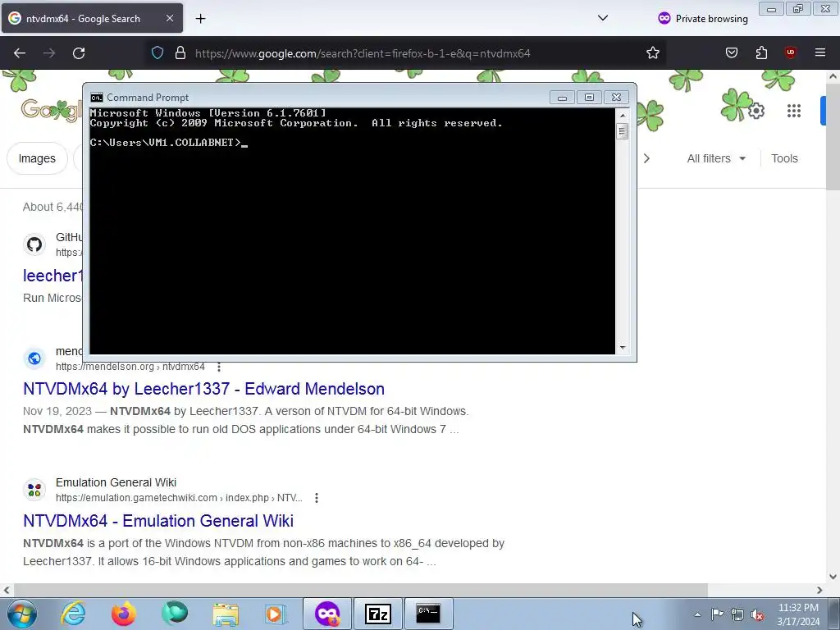
Task: Open the taskbar clock showing 11:32 PM
Action: [x=798, y=614]
